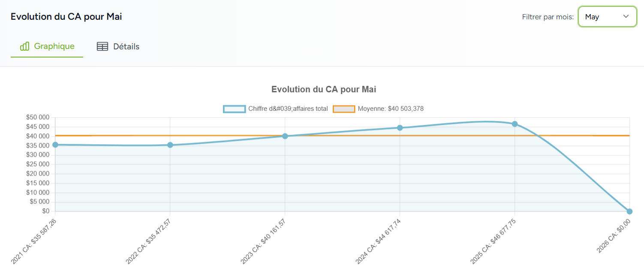Click the table icon beside Détails
644x276 pixels.
(102, 47)
